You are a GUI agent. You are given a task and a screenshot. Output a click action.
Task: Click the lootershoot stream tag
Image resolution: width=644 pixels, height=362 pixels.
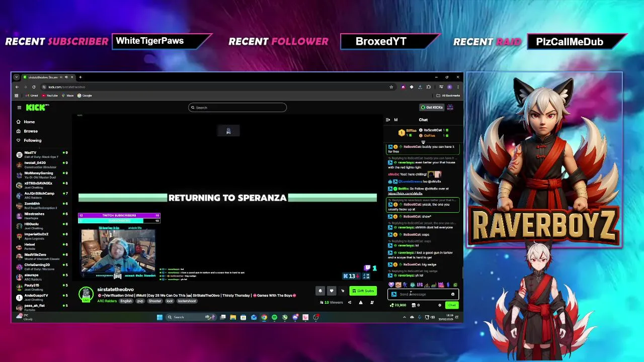point(187,301)
